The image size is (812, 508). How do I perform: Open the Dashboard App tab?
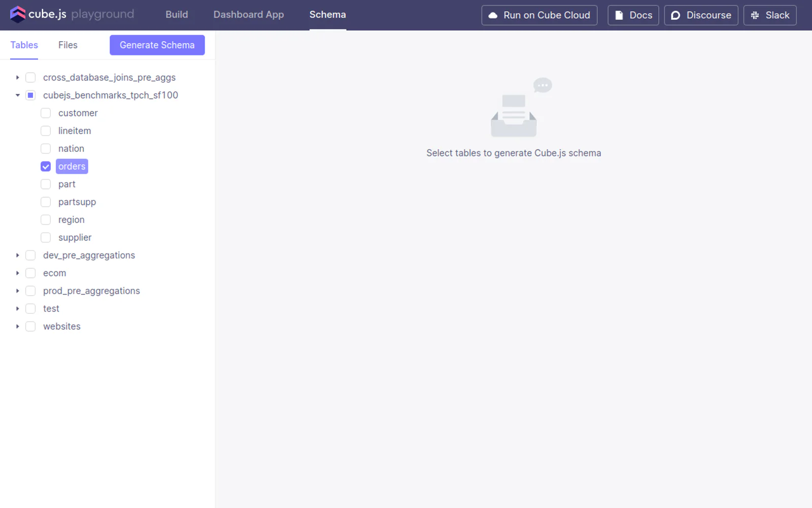(249, 15)
